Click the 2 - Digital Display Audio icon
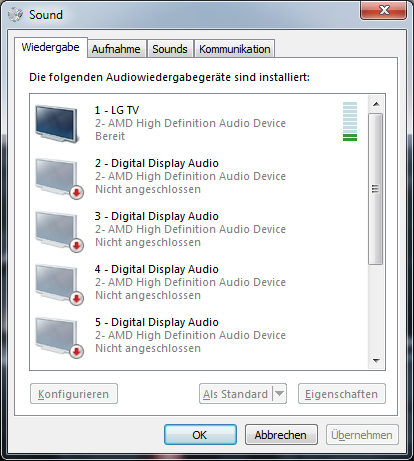Screen dimensions: 414x461 pyautogui.click(x=59, y=178)
